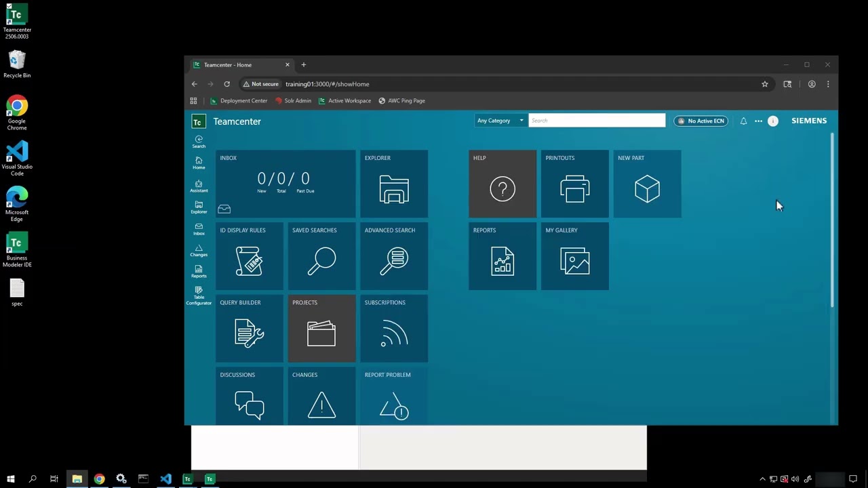This screenshot has width=868, height=488.
Task: Open Inbox in the left sidebar
Action: click(x=199, y=229)
